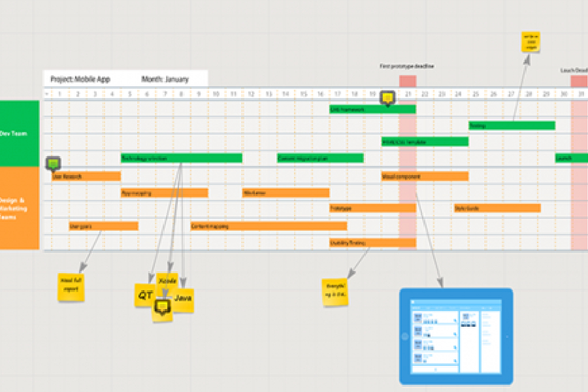Image resolution: width=588 pixels, height=392 pixels.
Task: Select the App mapping orange bar
Action: pos(164,193)
